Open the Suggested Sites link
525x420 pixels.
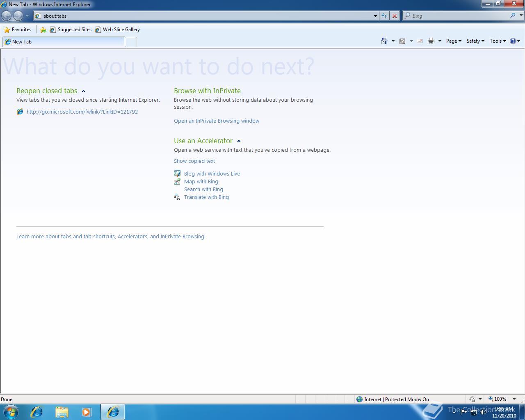pos(71,30)
